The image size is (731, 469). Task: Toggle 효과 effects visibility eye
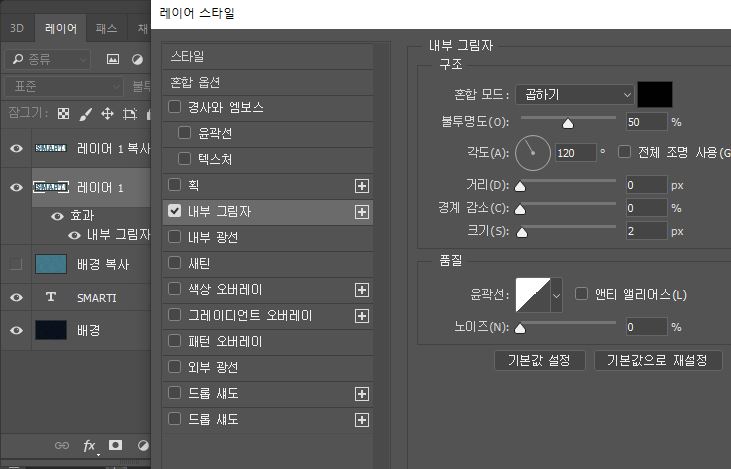click(x=57, y=216)
